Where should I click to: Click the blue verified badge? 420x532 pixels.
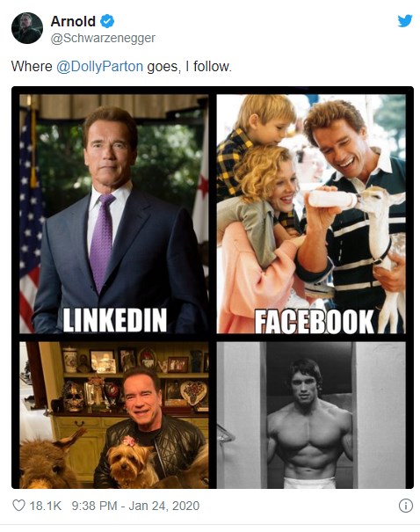click(x=107, y=21)
